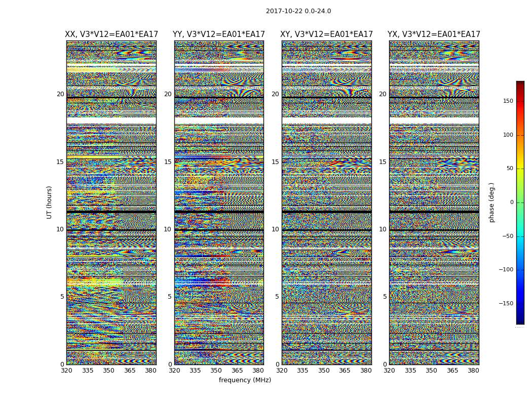
Task: Click the phase colorbar gradient
Action: coord(520,202)
